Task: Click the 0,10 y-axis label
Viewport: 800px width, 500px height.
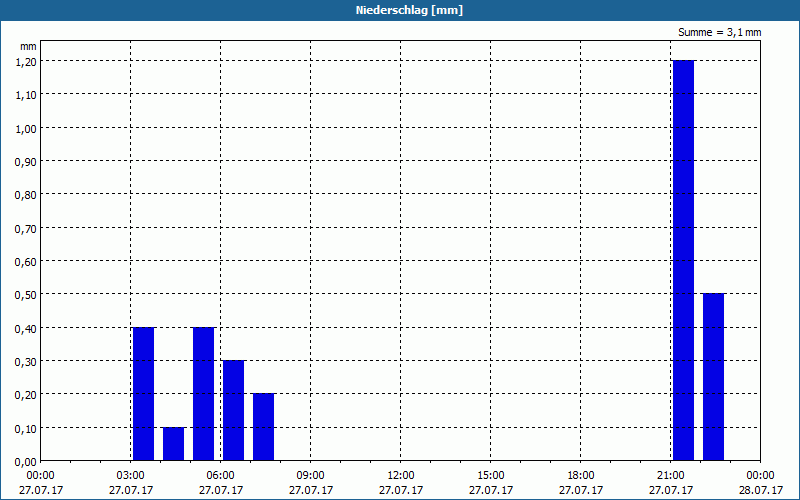Action: (x=26, y=428)
